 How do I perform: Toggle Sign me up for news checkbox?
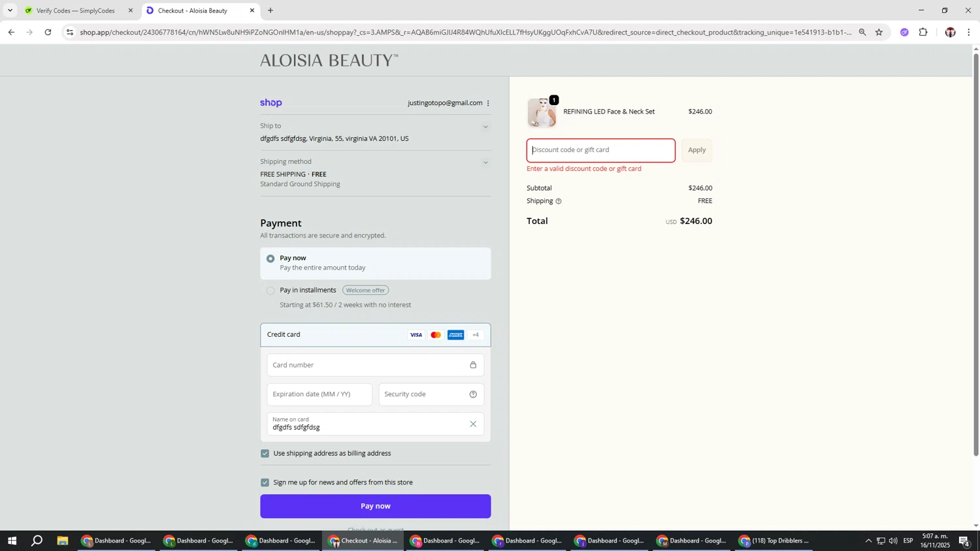coord(265,482)
